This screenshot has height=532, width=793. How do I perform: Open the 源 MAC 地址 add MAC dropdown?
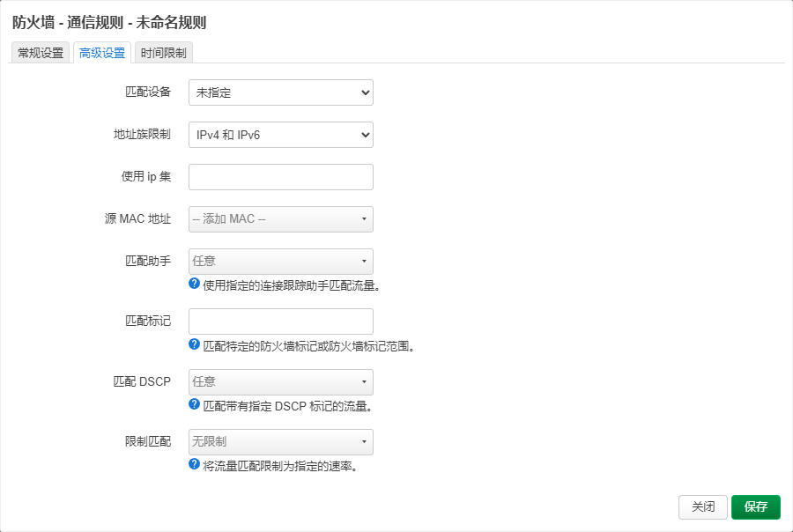[280, 219]
